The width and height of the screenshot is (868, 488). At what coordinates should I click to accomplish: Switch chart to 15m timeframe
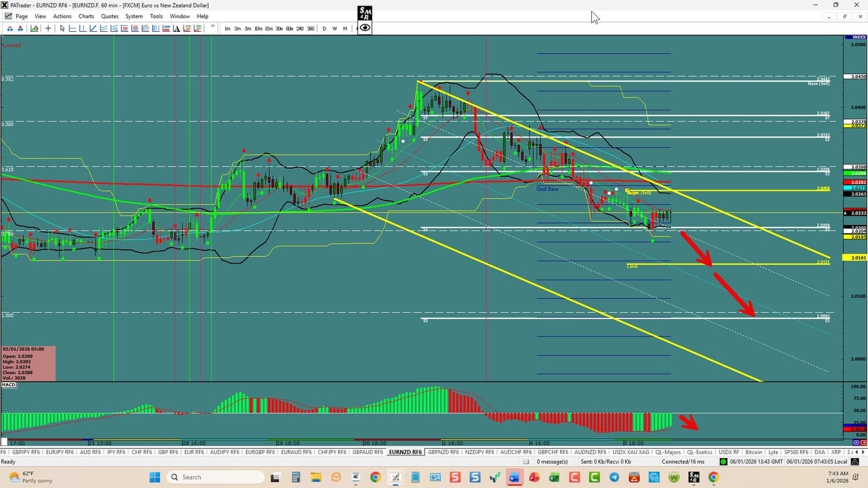click(269, 28)
